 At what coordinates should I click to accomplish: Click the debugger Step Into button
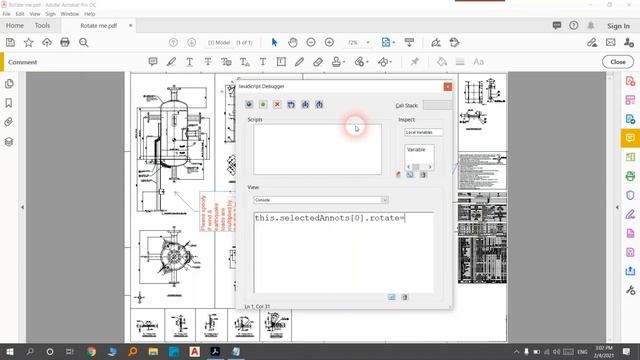305,104
